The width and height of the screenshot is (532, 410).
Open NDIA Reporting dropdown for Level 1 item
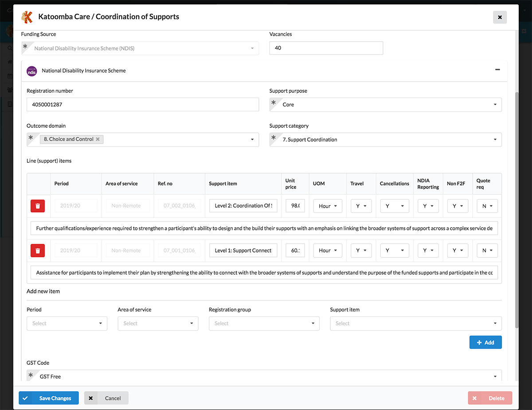click(428, 251)
